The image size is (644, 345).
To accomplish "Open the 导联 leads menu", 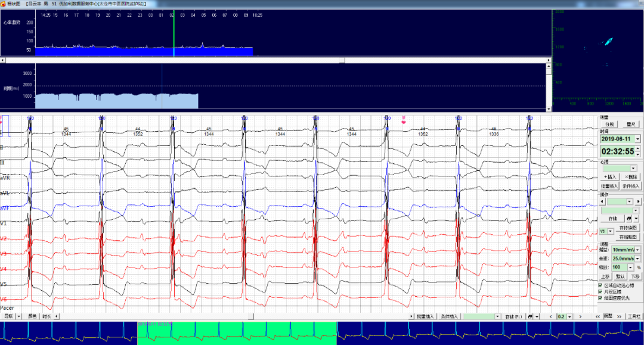I will tap(8, 316).
